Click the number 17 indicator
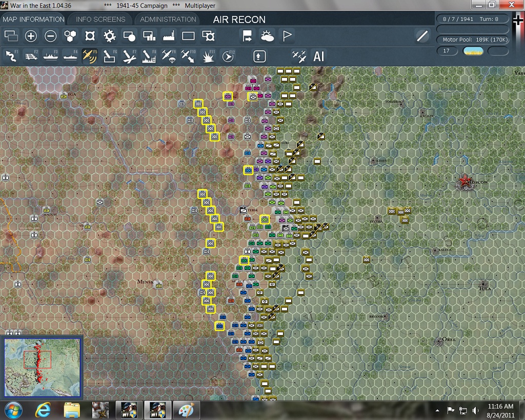The height and width of the screenshot is (420, 525). 447,51
